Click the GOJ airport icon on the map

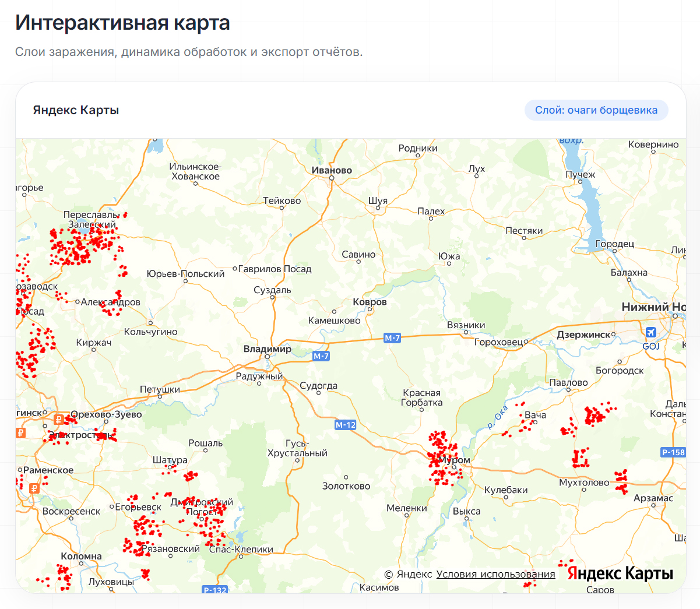tap(650, 332)
